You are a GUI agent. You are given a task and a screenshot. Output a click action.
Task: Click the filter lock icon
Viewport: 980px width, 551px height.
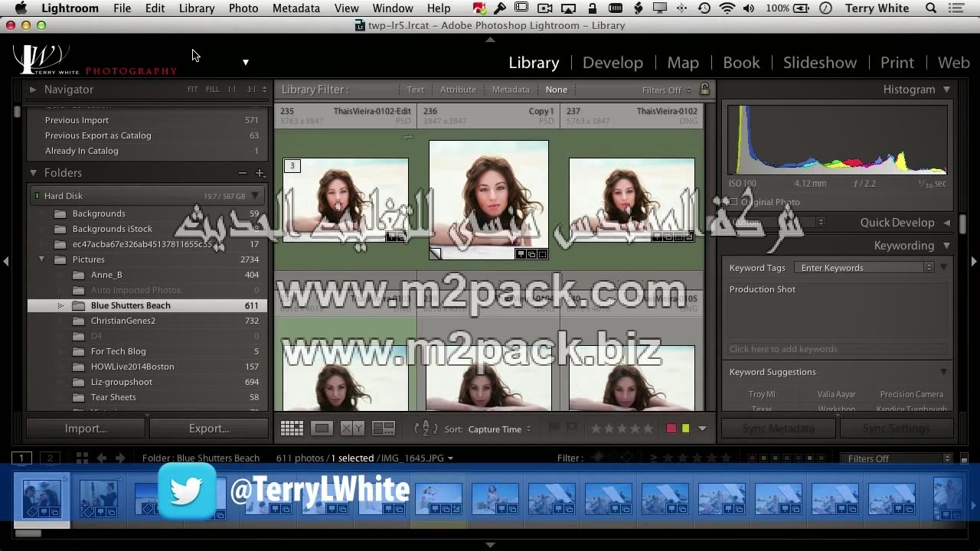(x=704, y=90)
